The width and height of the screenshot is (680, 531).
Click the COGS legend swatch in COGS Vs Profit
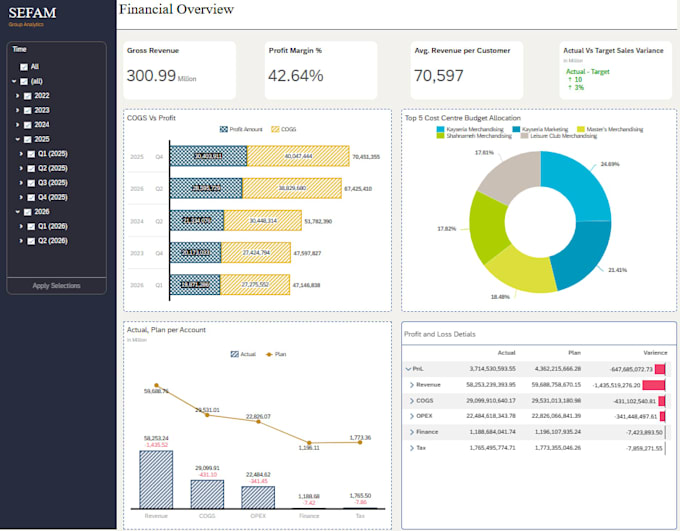275,129
